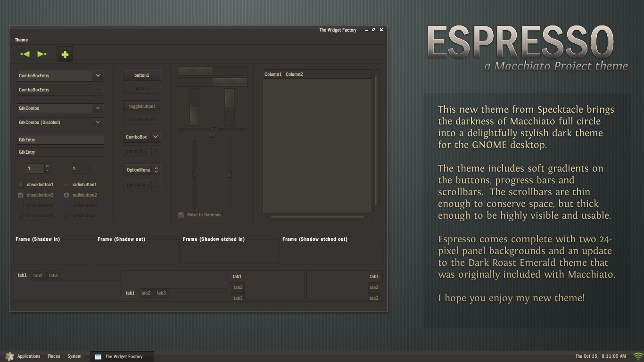The image size is (644, 362).
Task: Switch to tab2 in top-tabbed notebook
Action: point(38,276)
